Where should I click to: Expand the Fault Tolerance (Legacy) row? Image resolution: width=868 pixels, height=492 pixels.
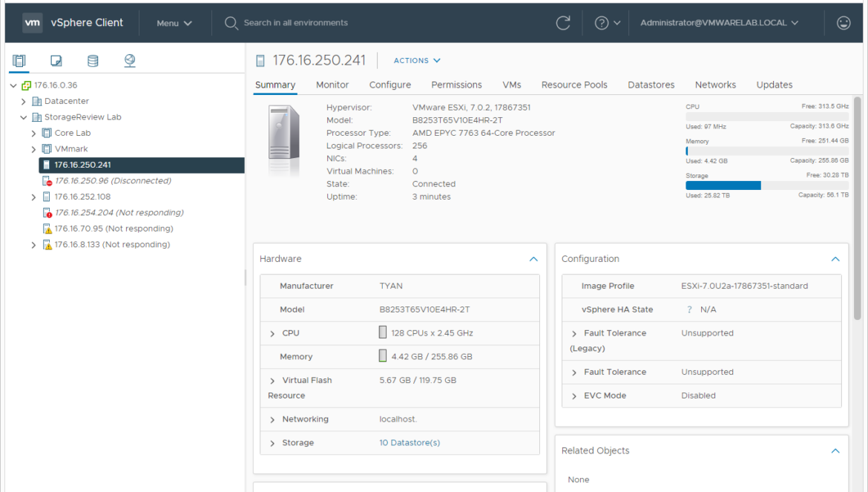(x=574, y=334)
